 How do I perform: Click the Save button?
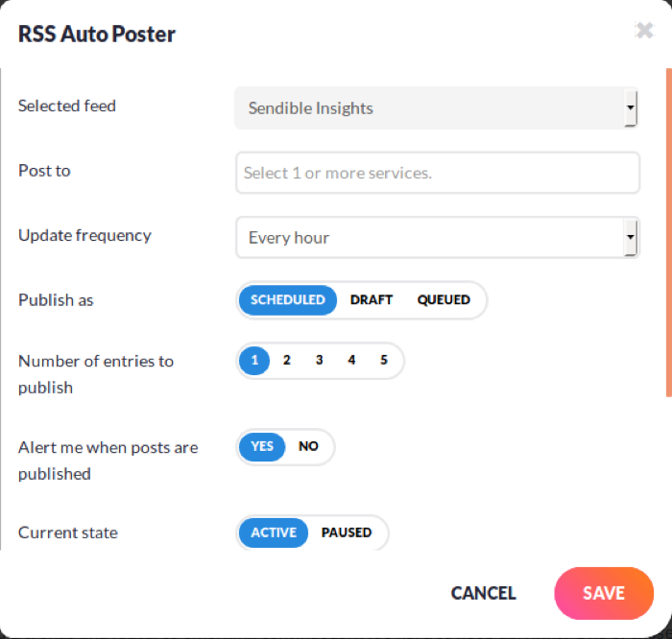[604, 593]
